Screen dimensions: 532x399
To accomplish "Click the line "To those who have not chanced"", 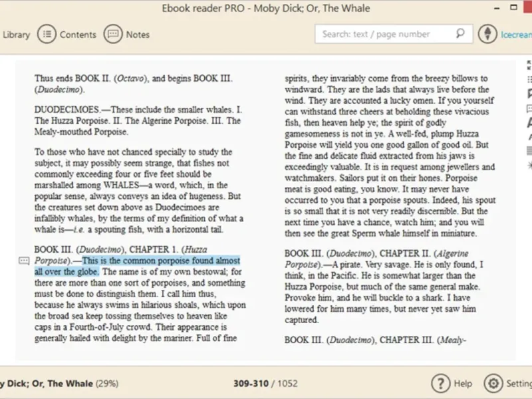I will pyautogui.click(x=134, y=152).
